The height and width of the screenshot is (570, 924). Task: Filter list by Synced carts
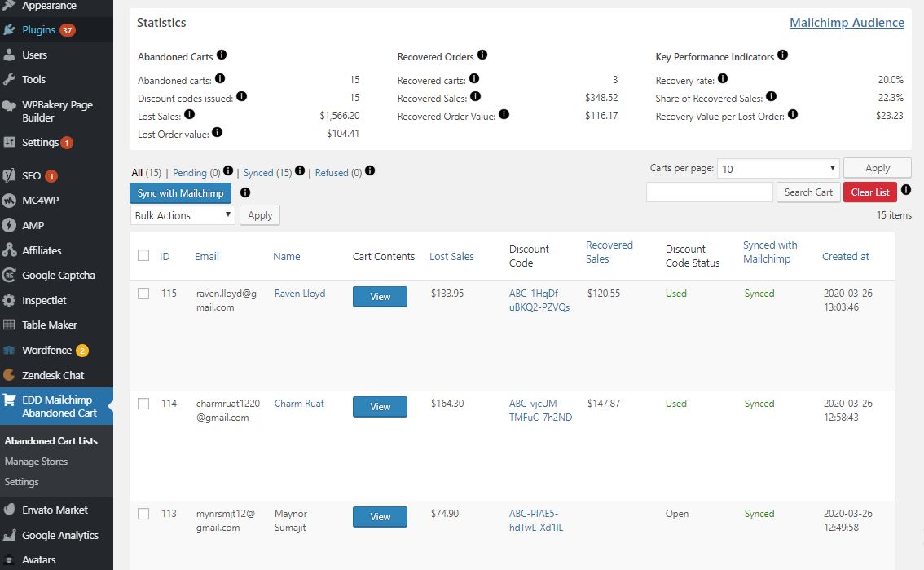point(267,173)
